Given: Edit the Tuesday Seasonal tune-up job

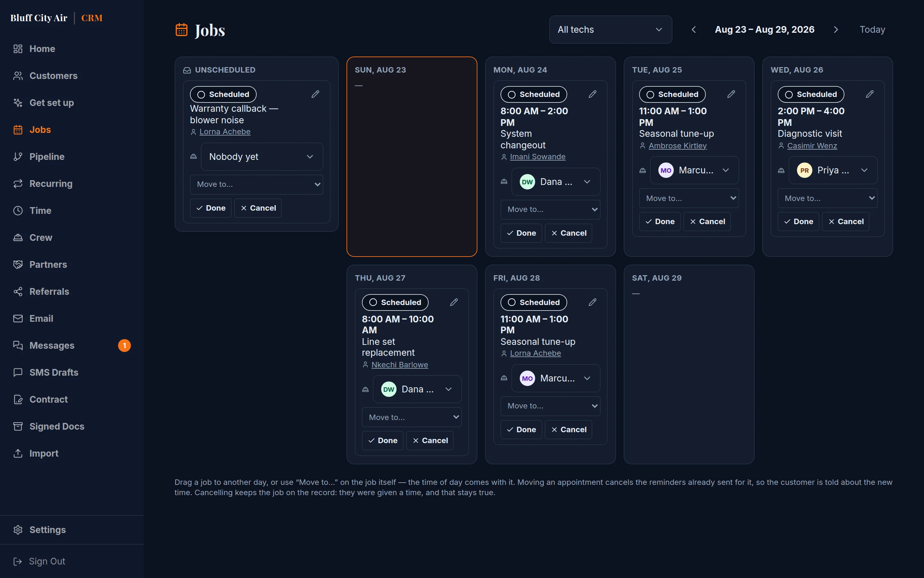Looking at the screenshot, I should pyautogui.click(x=731, y=94).
